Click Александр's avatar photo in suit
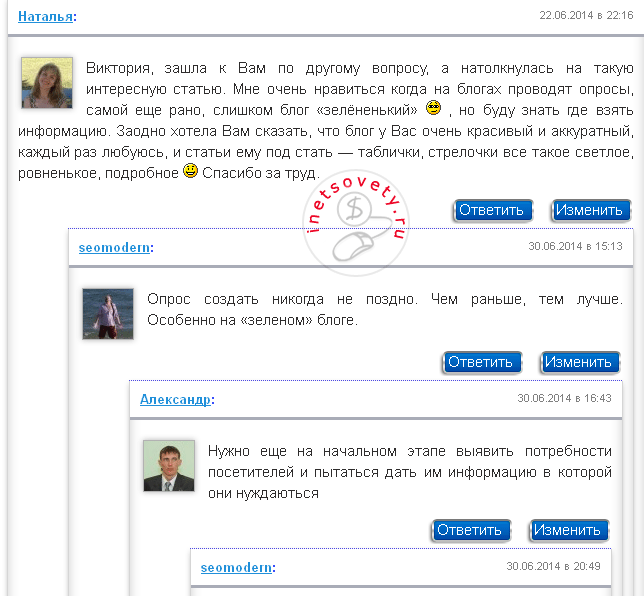This screenshot has width=644, height=596. (169, 466)
